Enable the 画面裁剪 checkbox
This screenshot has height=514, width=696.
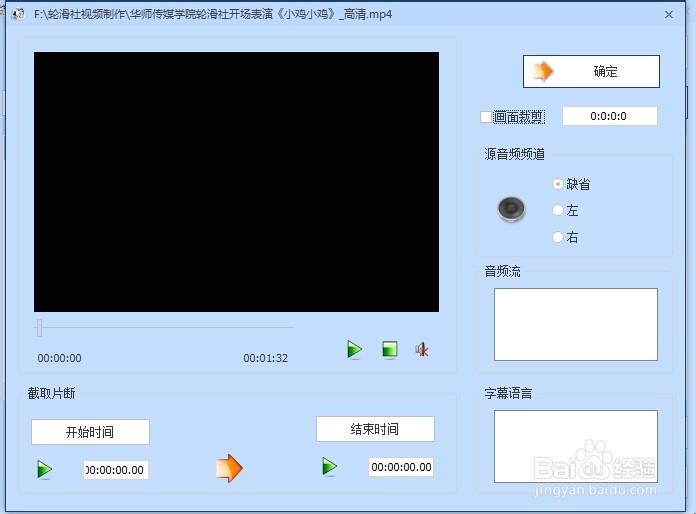pyautogui.click(x=486, y=117)
